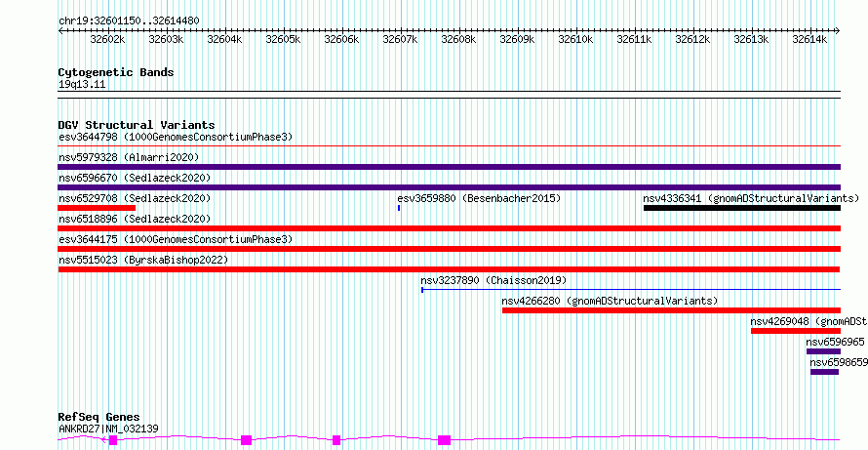Select the nsv6596670 purple variant bar
The image size is (868, 450).
pyautogui.click(x=449, y=187)
